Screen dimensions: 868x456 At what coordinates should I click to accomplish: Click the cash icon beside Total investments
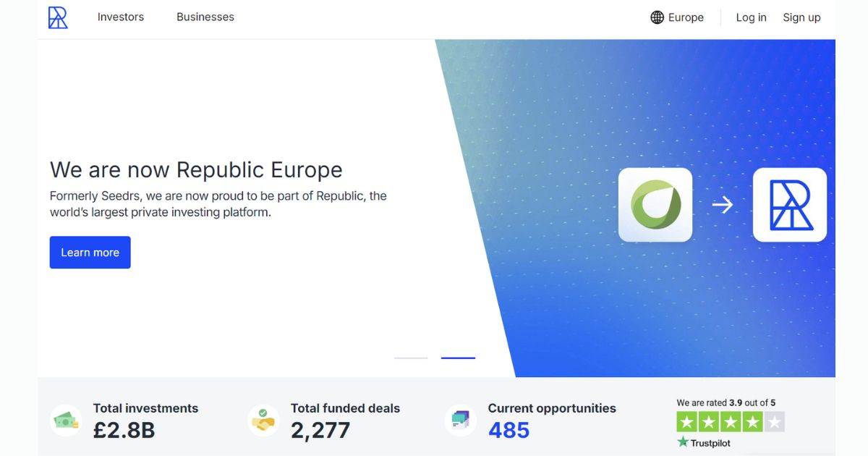[x=65, y=420]
